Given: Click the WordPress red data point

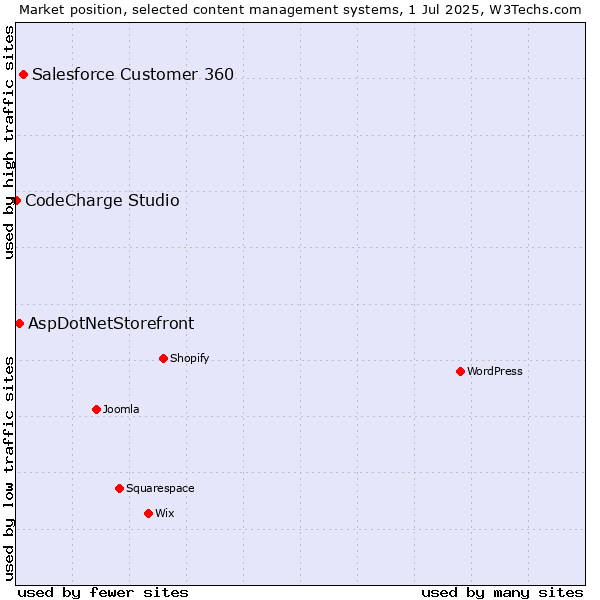Looking at the screenshot, I should [460, 372].
